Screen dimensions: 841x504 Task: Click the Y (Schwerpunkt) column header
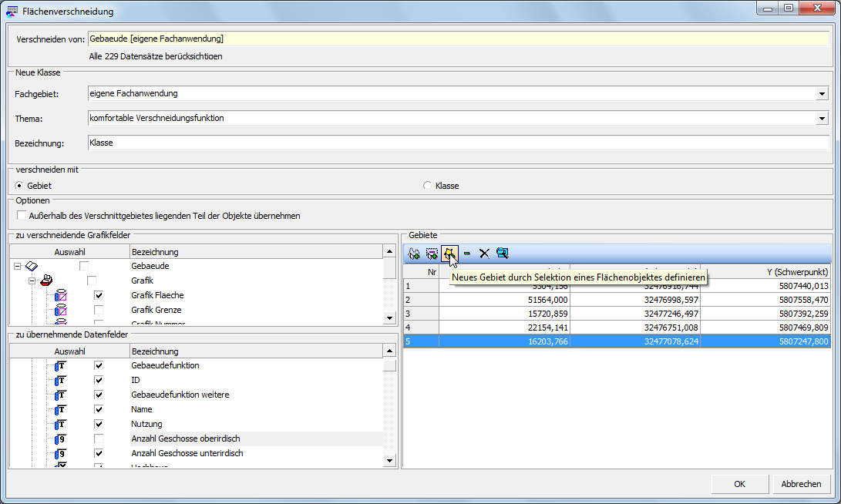[766, 272]
